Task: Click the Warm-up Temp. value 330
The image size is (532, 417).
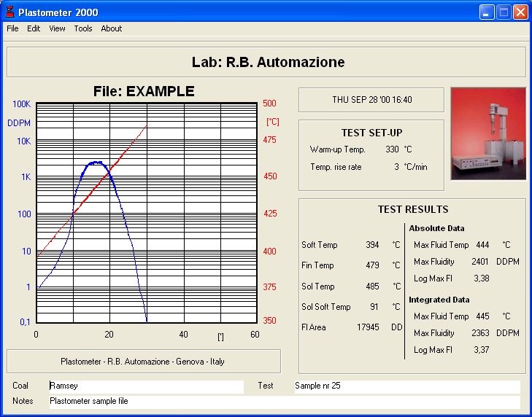Action: tap(392, 149)
